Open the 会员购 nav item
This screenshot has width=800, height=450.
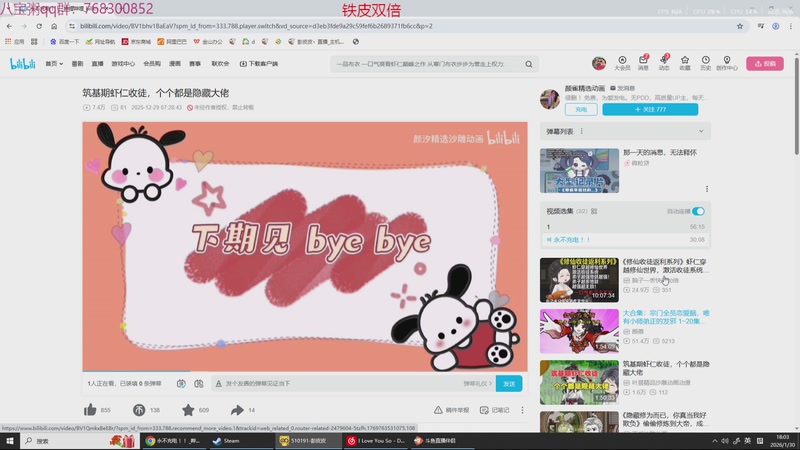tap(152, 64)
